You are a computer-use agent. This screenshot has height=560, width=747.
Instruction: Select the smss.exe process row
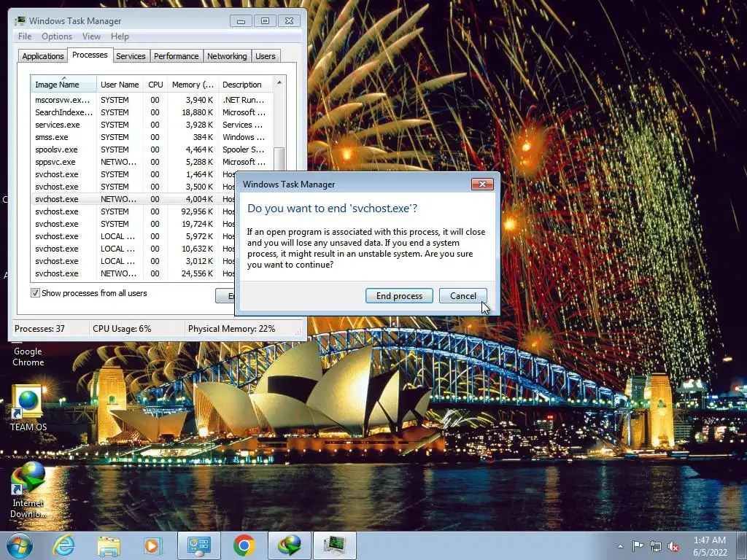pyautogui.click(x=152, y=137)
